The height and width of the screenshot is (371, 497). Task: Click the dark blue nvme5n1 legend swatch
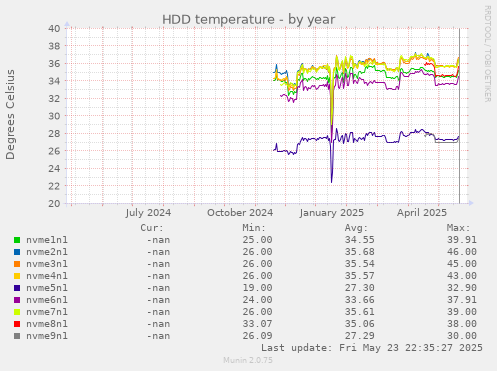tap(17, 288)
